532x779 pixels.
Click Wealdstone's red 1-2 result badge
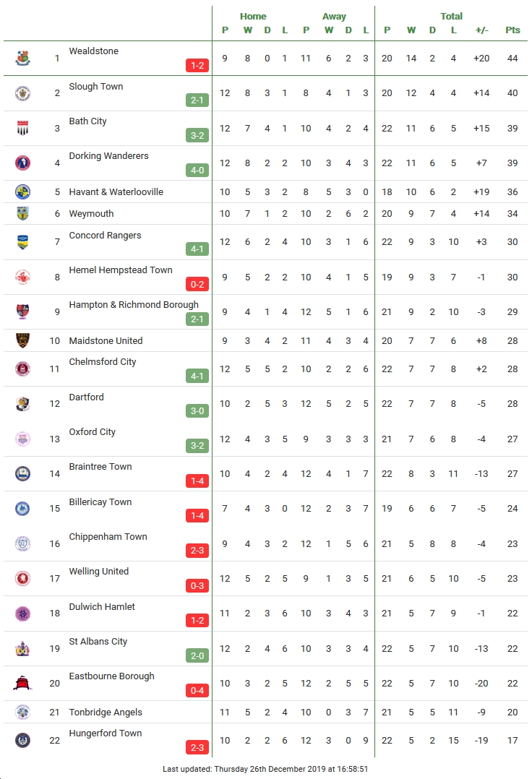click(197, 66)
